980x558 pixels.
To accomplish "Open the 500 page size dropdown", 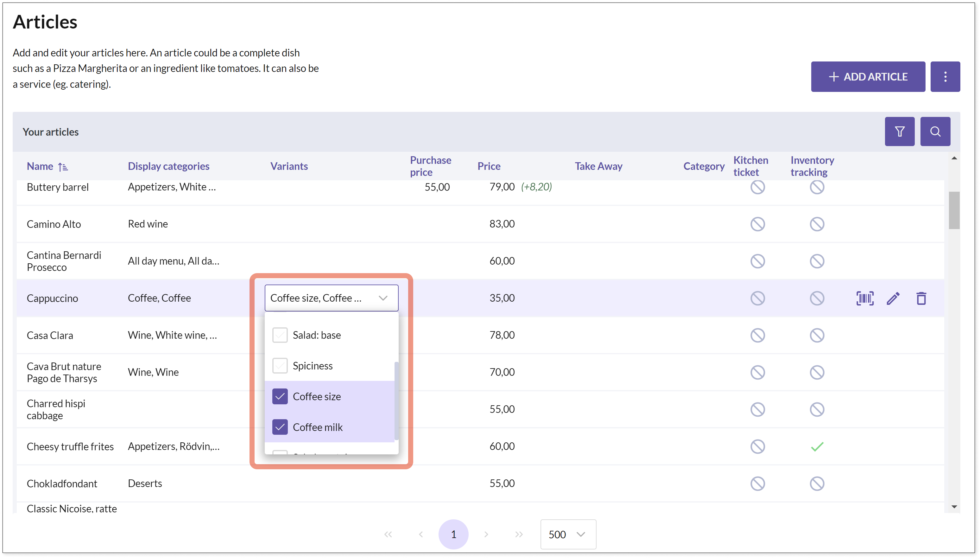I will (x=567, y=534).
